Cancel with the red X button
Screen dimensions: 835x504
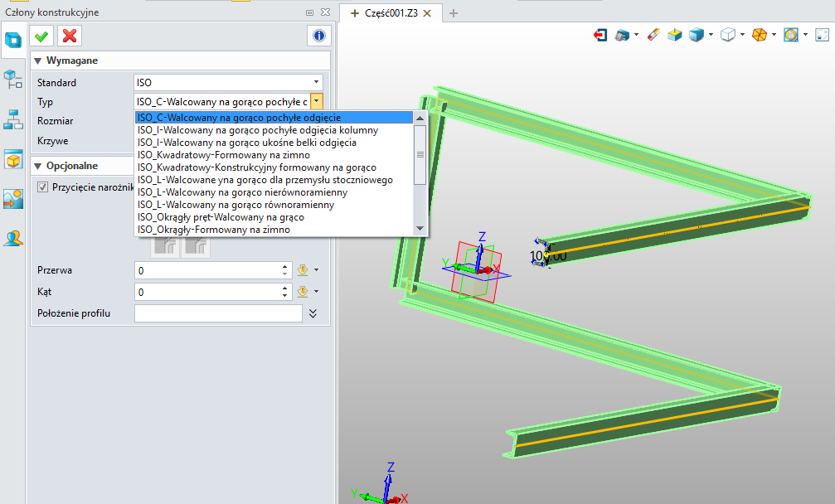coord(70,36)
